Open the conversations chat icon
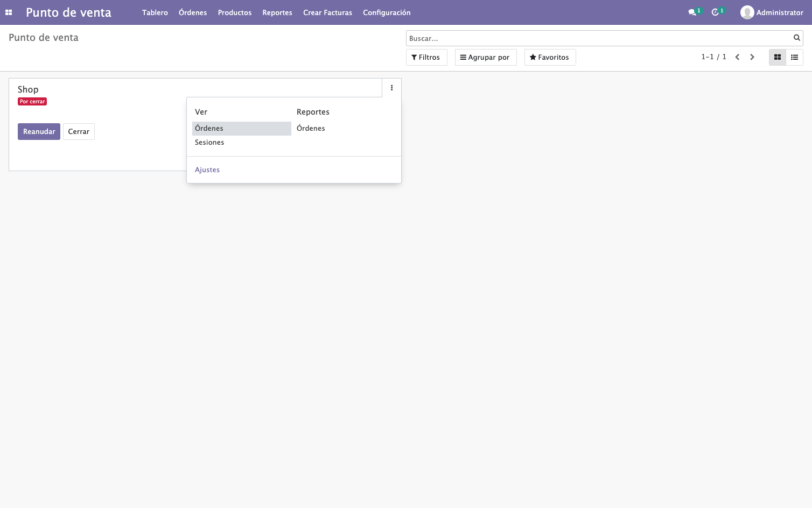This screenshot has width=812, height=508. (692, 12)
